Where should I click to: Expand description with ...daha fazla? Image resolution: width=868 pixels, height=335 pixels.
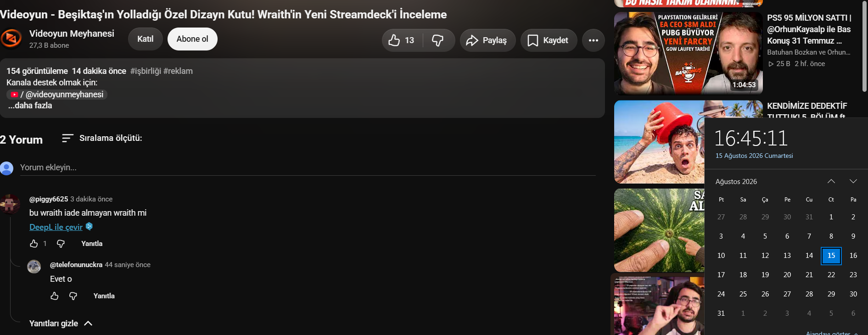coord(30,106)
